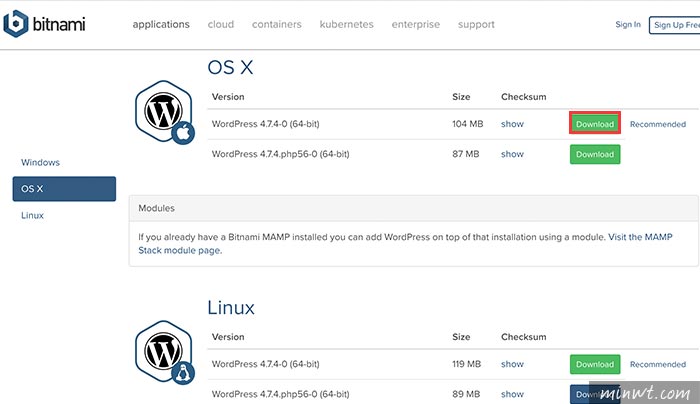Show checksum for OS X 4.7.4.php56-0 version
This screenshot has height=404, width=700.
pyautogui.click(x=512, y=154)
